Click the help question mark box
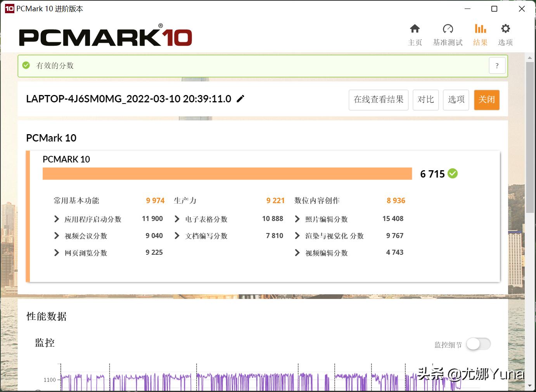536x392 pixels. click(x=497, y=65)
